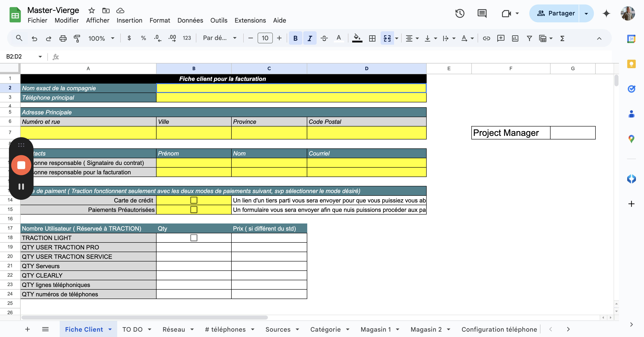This screenshot has width=644, height=337.
Task: Open the text color picker
Action: (339, 38)
